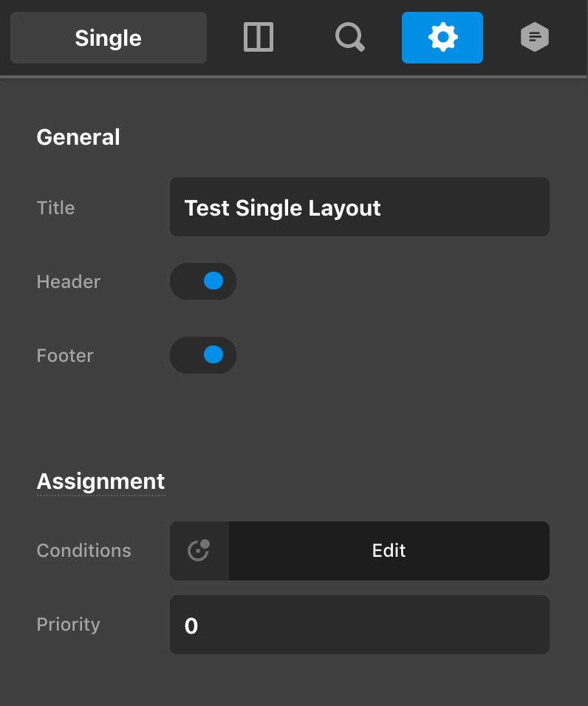The image size is (588, 706).
Task: Click Single to expand widget options
Action: coord(108,38)
